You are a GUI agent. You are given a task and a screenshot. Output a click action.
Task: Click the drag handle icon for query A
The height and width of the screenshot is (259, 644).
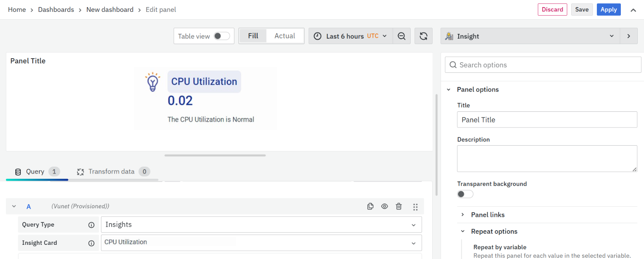[415, 207]
